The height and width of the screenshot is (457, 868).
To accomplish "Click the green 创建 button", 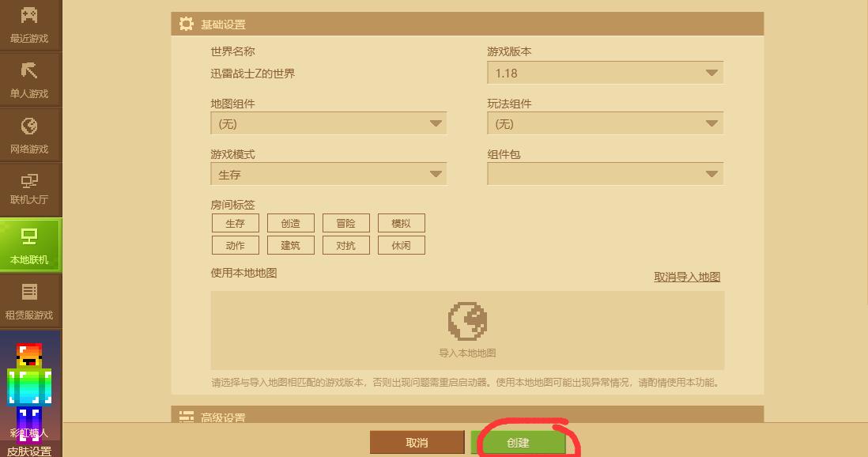I will [518, 443].
